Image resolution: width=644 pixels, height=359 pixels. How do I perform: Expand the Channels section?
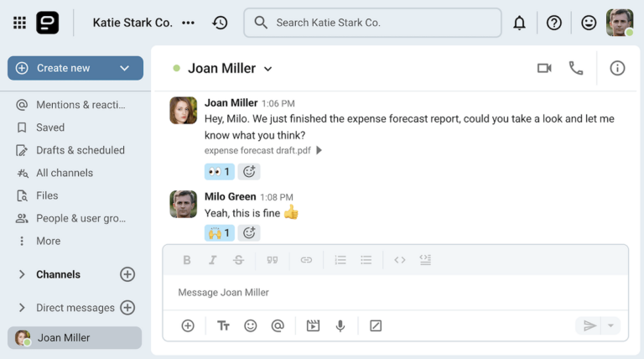[22, 274]
